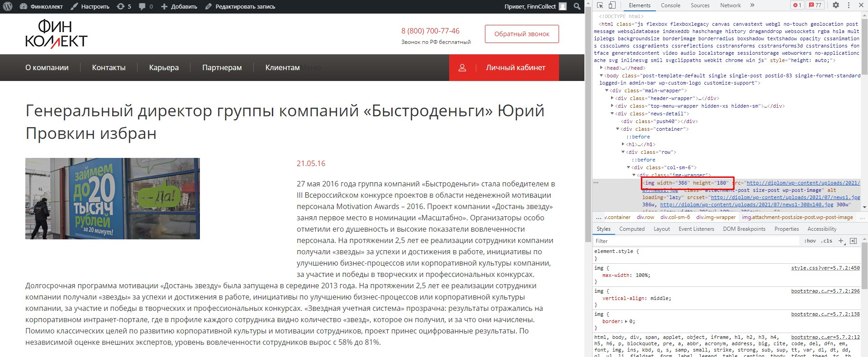868x357 pixels.
Task: Select the Elements tab
Action: point(640,5)
